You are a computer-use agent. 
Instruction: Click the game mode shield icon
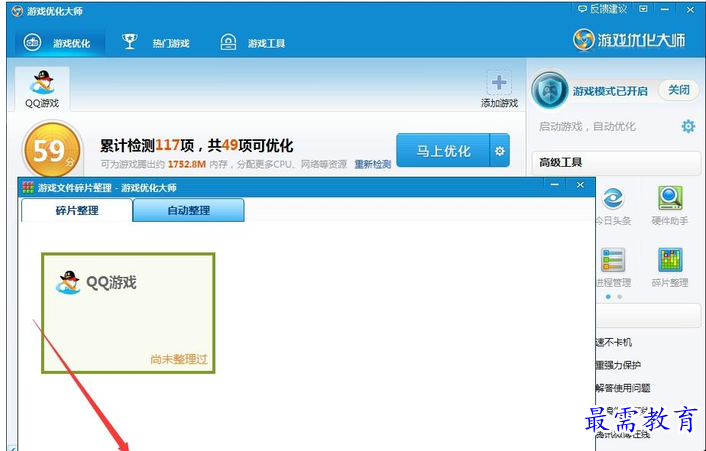point(549,91)
